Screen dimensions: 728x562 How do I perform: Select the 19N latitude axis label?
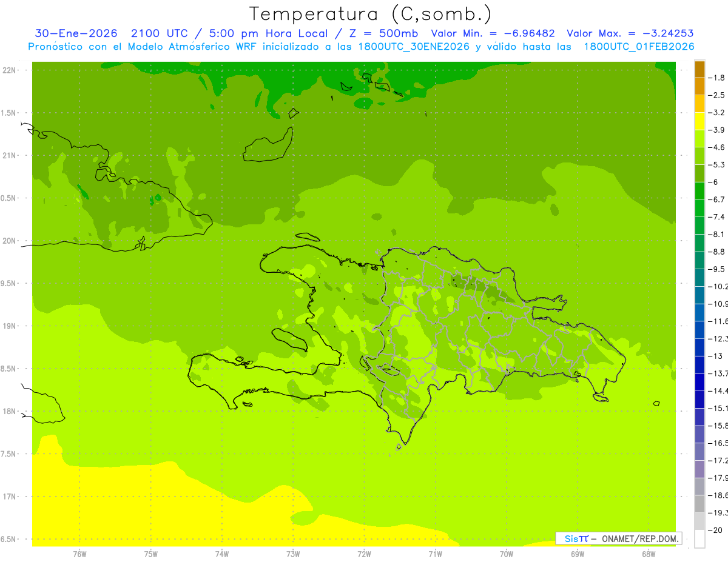pos(10,326)
